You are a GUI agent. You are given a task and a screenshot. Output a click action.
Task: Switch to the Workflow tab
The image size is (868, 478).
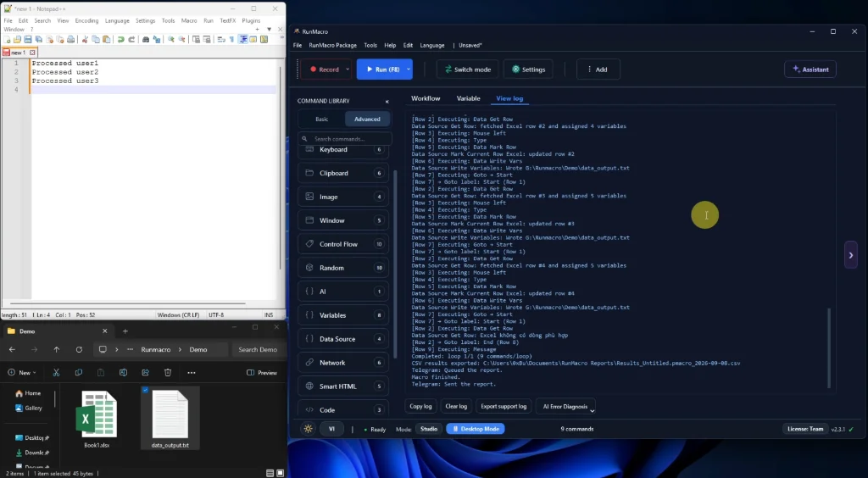pyautogui.click(x=426, y=98)
